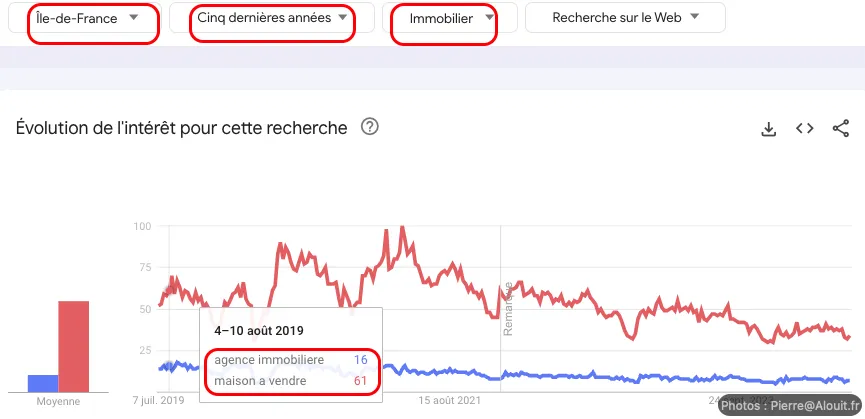Click the share icon
865x419 pixels.
pos(840,129)
